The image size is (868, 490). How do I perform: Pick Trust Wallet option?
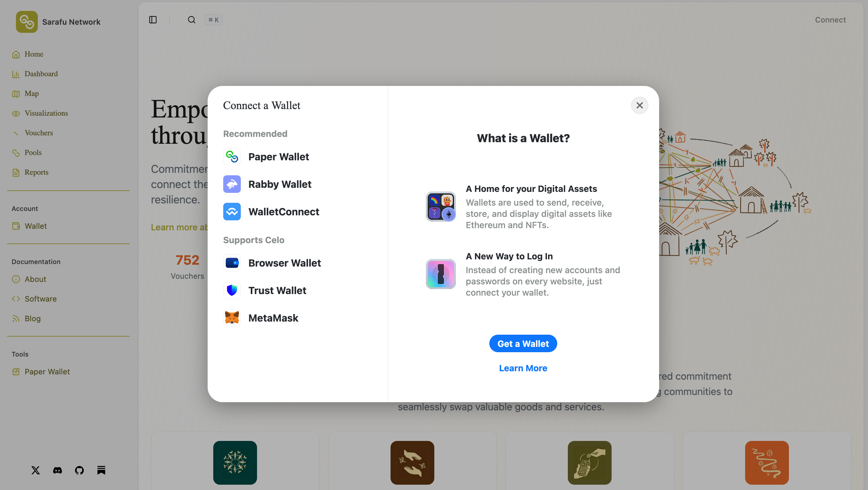click(277, 290)
